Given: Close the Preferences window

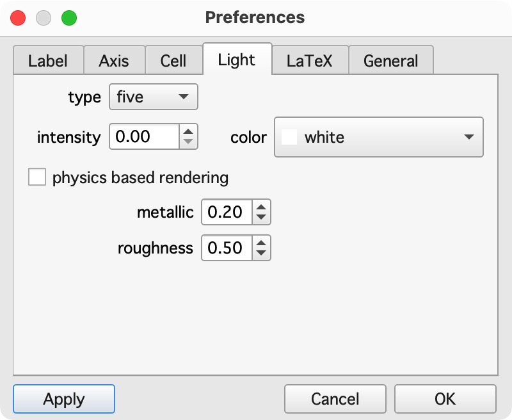Looking at the screenshot, I should click(x=18, y=18).
